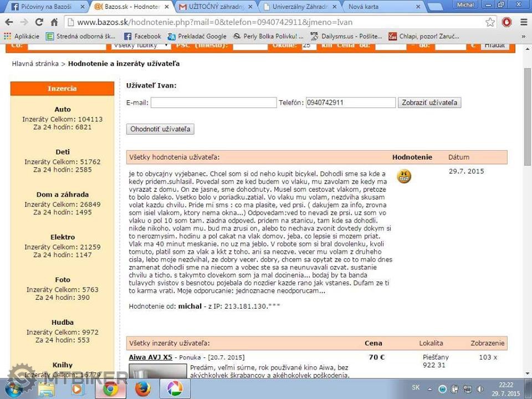Switch to the 'Píčoviny na Bazoši' tab

coord(47,7)
